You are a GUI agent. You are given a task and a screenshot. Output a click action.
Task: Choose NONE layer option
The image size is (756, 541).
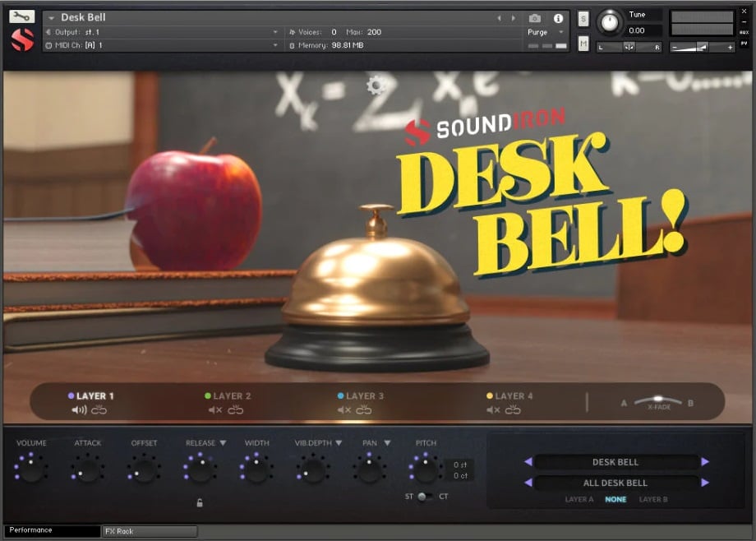(x=615, y=500)
